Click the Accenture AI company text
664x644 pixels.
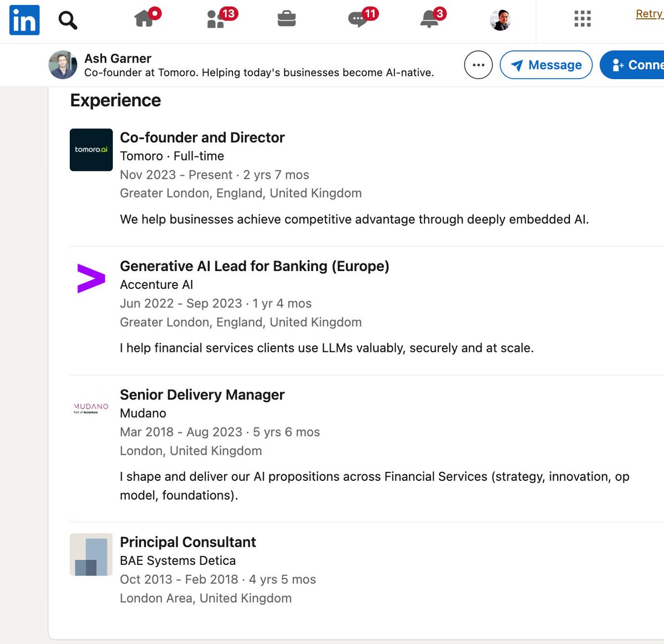157,284
